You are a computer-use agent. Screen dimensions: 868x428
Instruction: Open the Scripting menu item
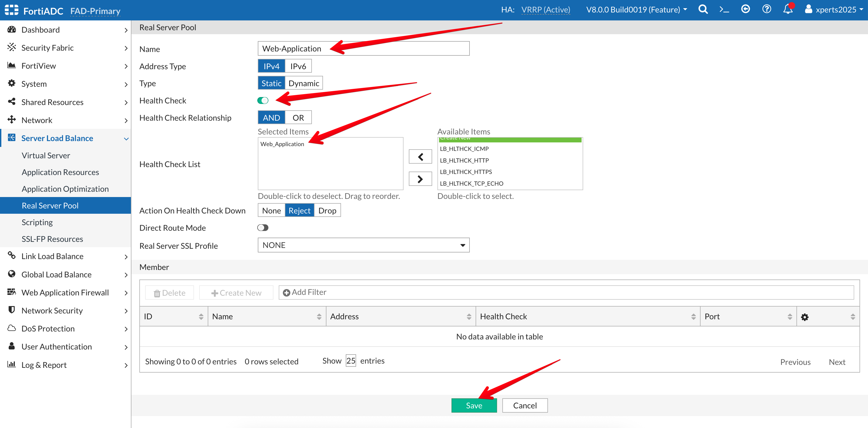click(x=37, y=222)
